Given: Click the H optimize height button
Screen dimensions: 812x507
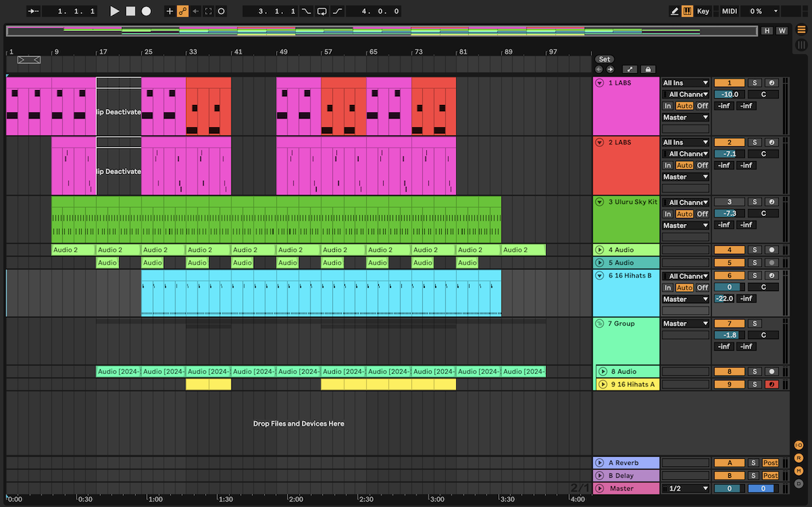Looking at the screenshot, I should click(x=767, y=30).
